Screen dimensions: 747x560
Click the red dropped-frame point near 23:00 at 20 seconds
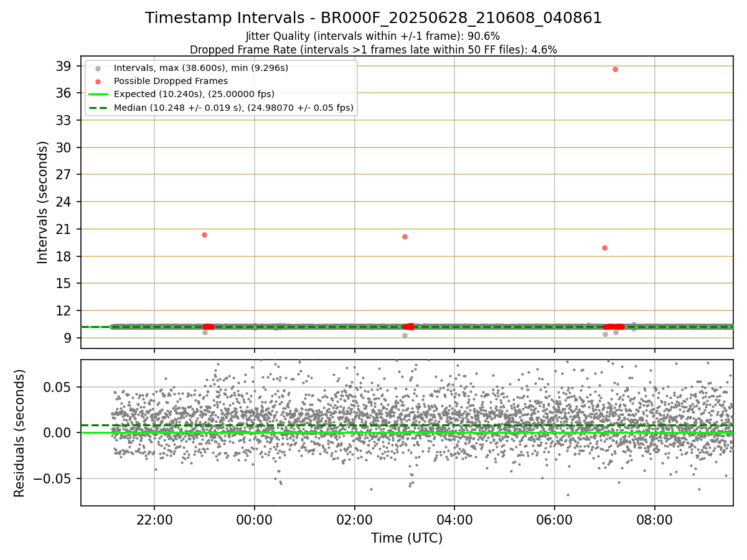(x=204, y=235)
